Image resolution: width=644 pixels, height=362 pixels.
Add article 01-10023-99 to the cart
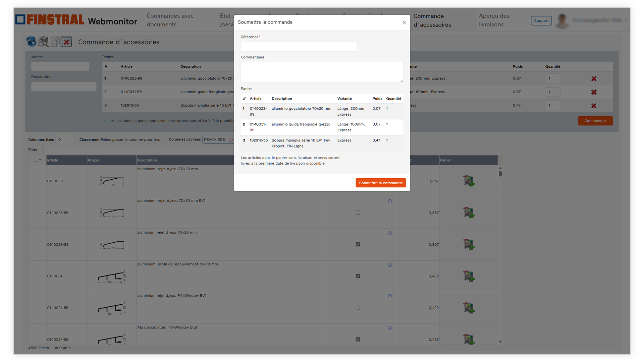coord(469,244)
